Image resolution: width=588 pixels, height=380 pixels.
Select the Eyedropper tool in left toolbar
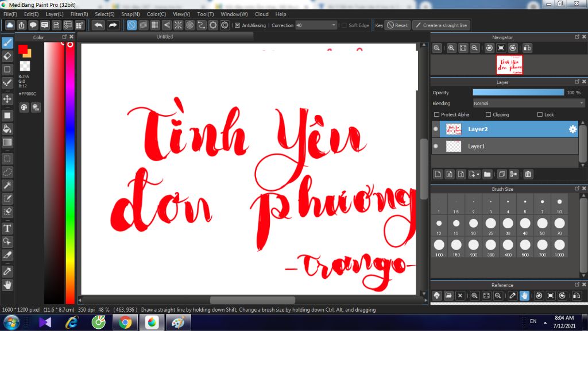coord(7,271)
